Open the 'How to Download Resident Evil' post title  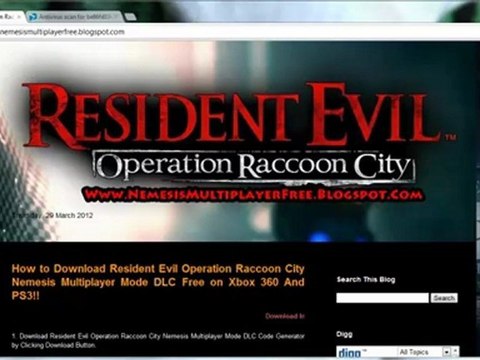pos(158,282)
